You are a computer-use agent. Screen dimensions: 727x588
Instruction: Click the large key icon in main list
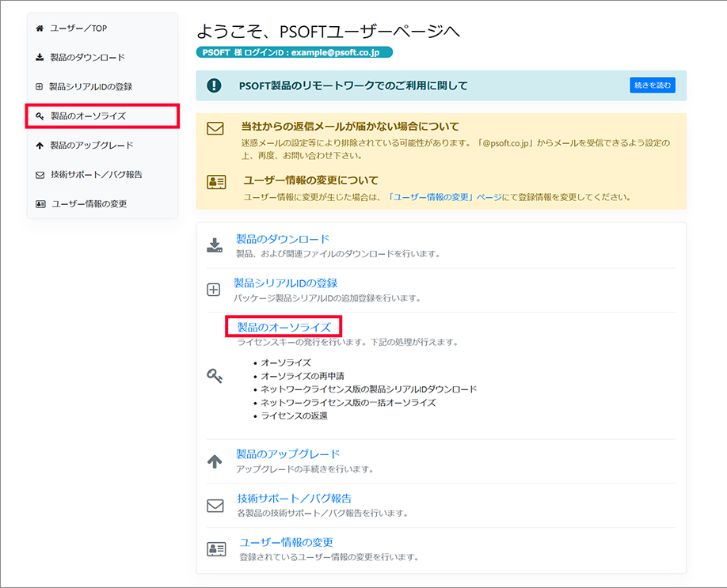(214, 376)
